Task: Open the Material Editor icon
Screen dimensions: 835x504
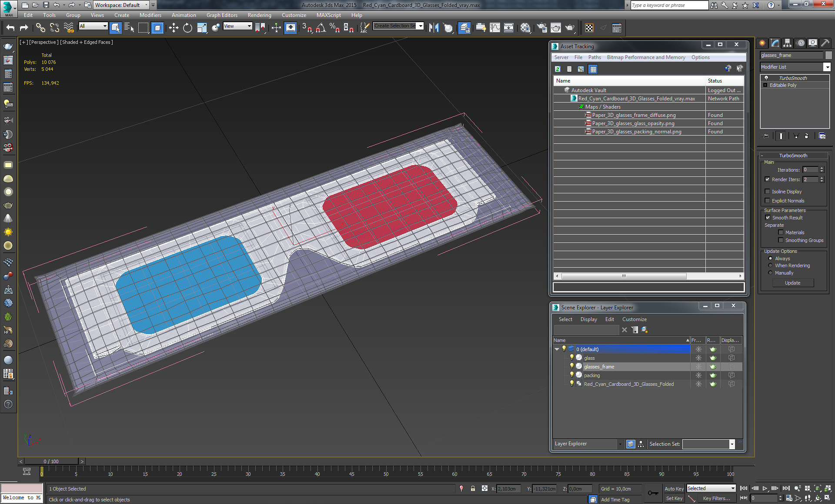Action: click(525, 28)
